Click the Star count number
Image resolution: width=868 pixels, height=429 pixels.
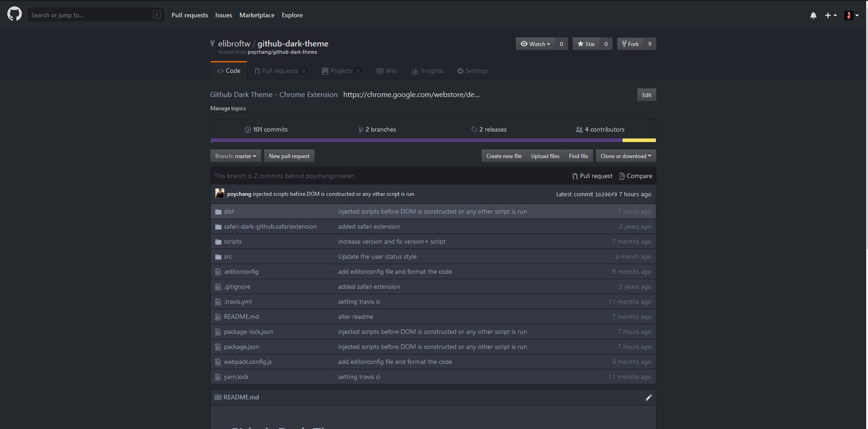point(606,44)
